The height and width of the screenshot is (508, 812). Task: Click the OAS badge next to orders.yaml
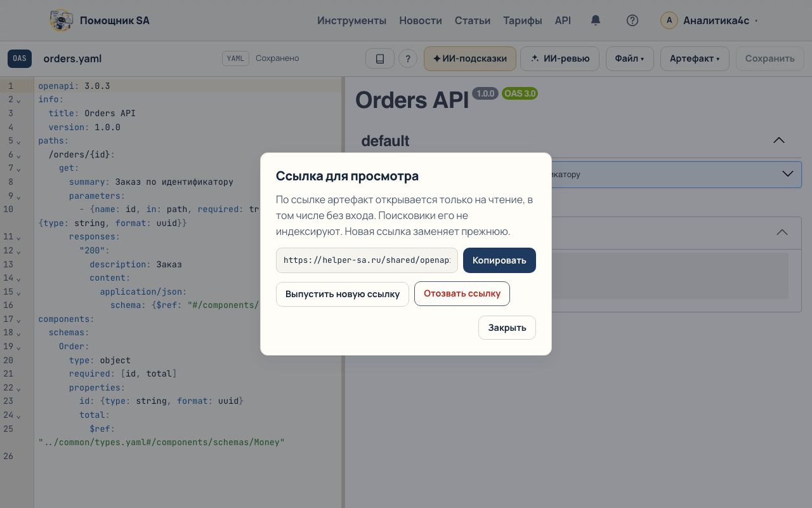coord(20,58)
